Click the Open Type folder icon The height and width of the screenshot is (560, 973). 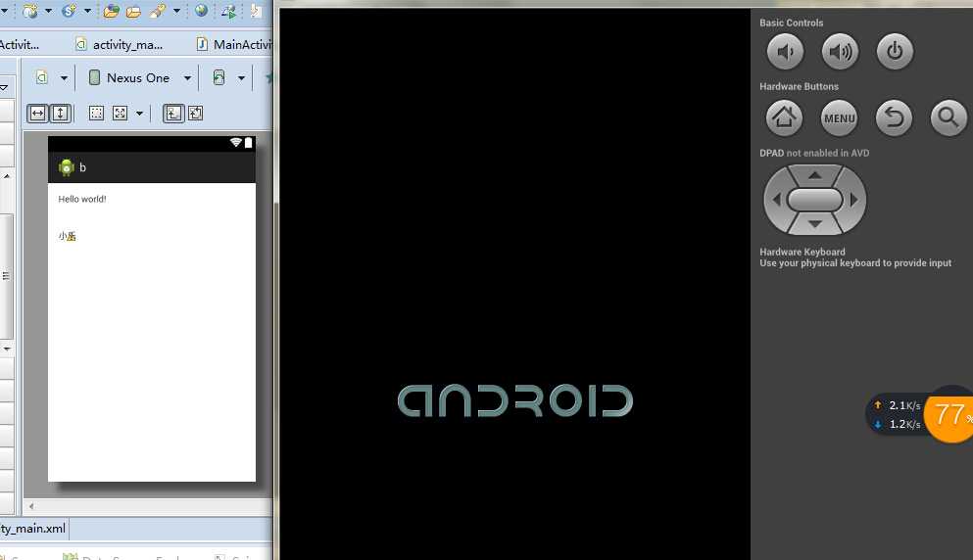click(111, 11)
